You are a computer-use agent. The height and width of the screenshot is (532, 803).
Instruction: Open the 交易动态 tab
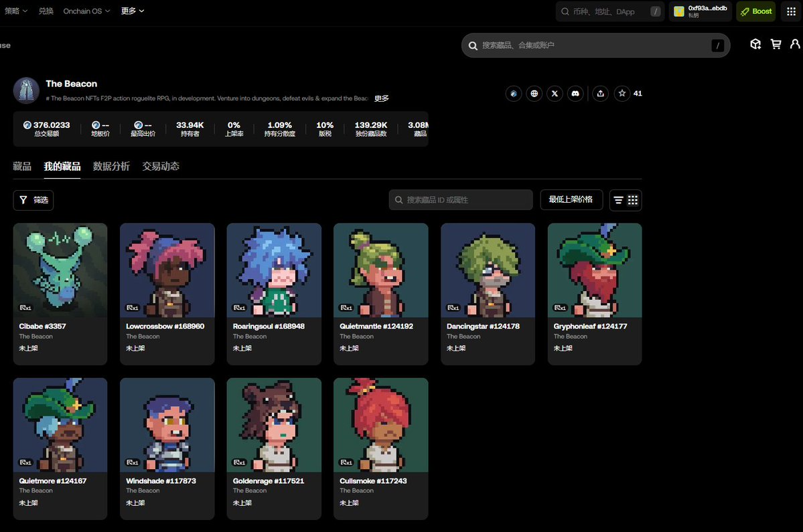point(161,166)
